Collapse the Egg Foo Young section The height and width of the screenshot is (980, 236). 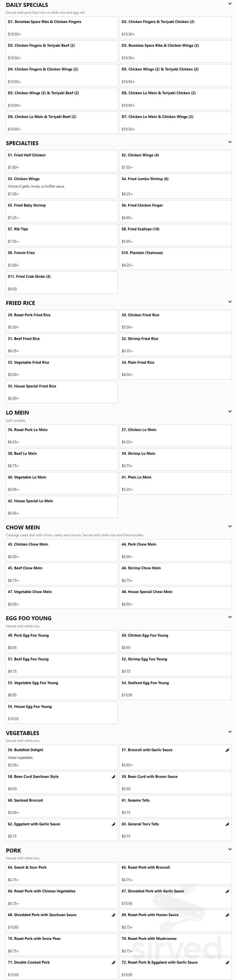[x=230, y=617]
